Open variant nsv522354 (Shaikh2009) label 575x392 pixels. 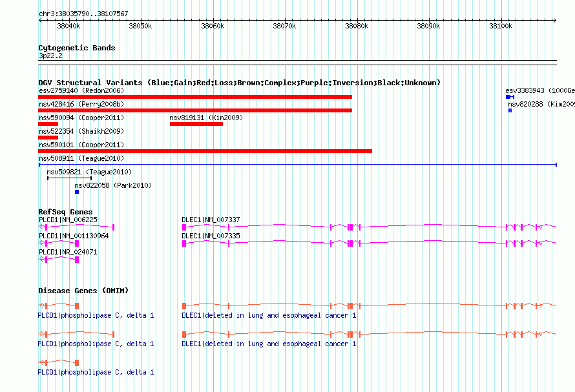81,131
